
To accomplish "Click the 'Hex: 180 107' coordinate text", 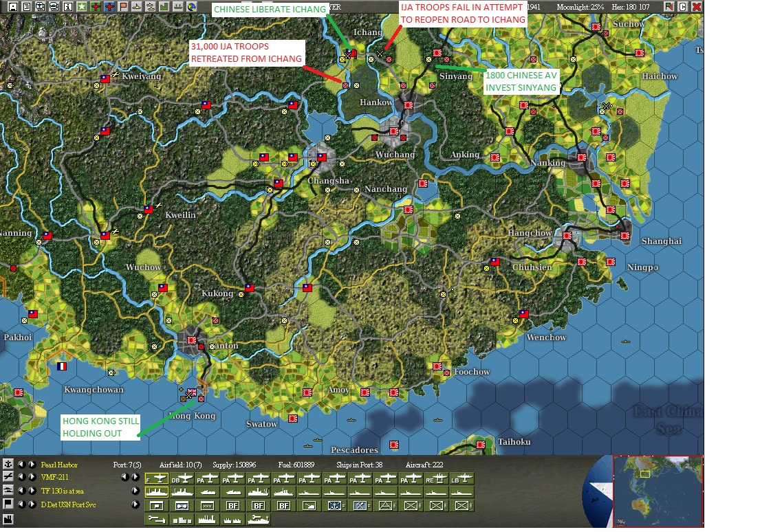I will 631,7.
